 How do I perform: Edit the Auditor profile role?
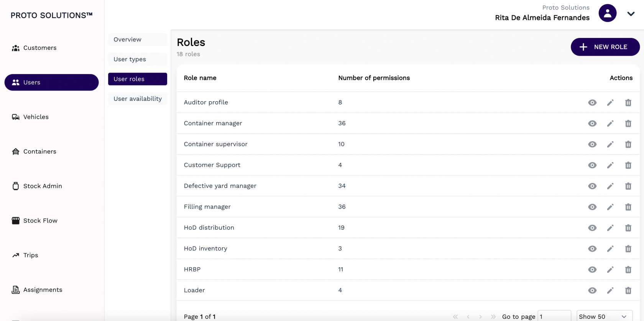[610, 102]
